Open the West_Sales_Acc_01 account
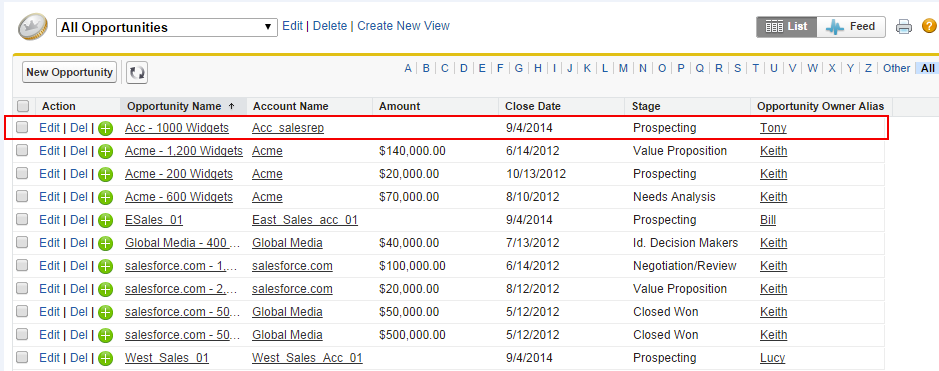This screenshot has width=939, height=371. [307, 358]
